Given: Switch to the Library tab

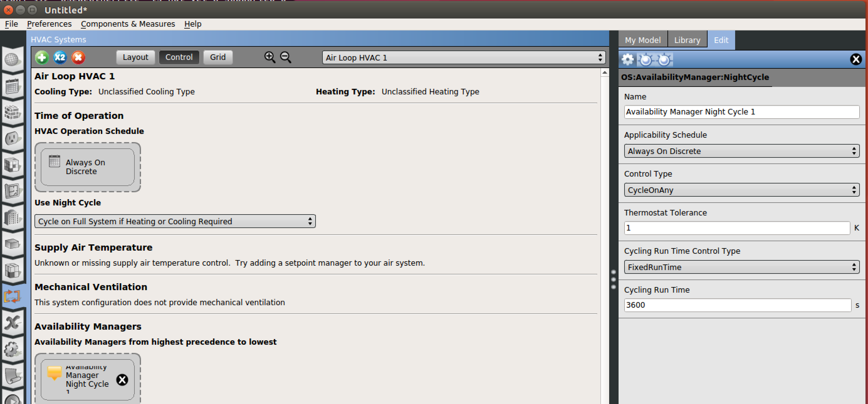Looking at the screenshot, I should click(x=687, y=40).
